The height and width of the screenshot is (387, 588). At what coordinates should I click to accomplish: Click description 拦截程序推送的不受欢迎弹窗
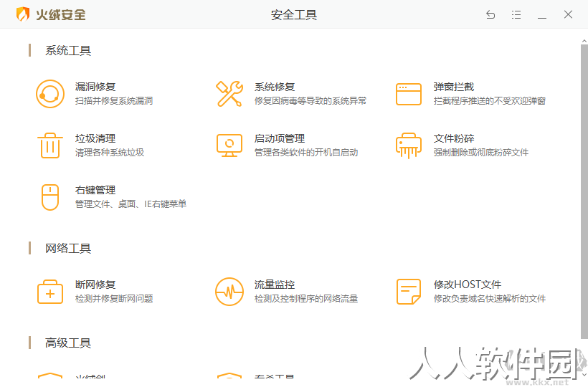pyautogui.click(x=489, y=101)
